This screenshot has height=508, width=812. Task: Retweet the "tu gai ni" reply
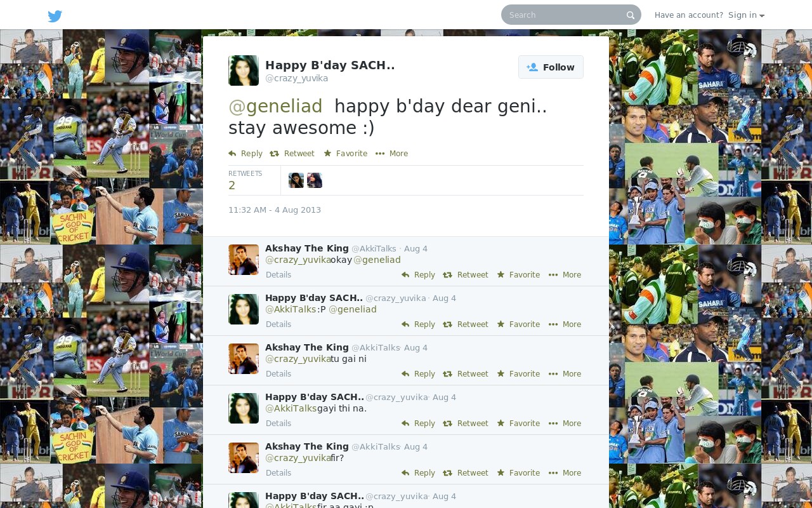[x=466, y=374]
